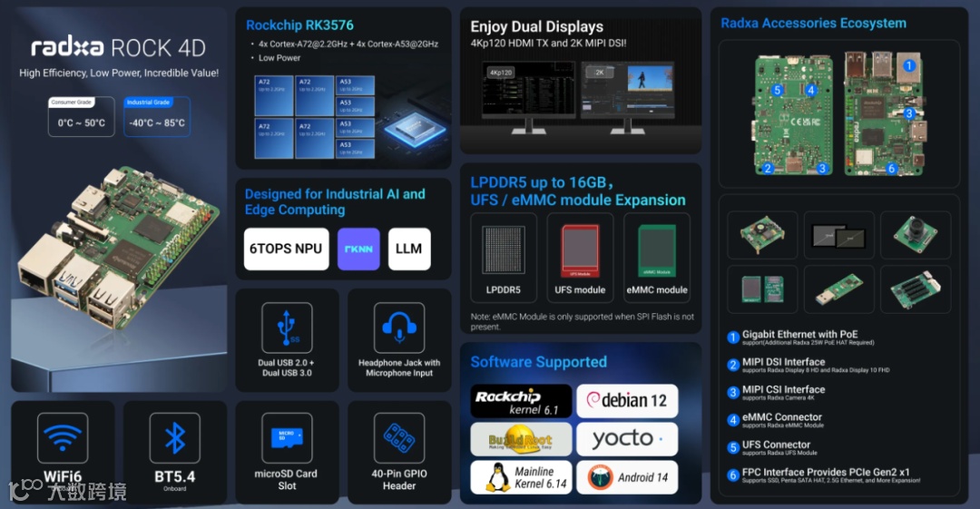The image size is (980, 509).
Task: Click the Android 14 logo
Action: click(627, 477)
